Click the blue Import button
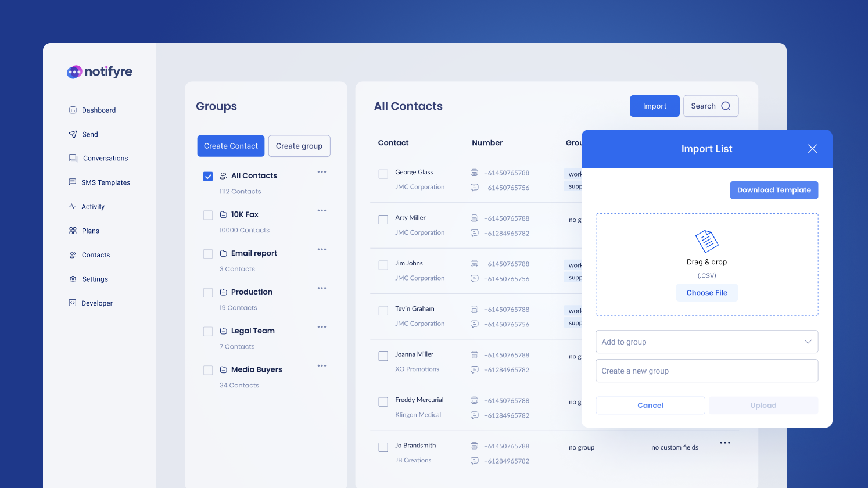Screen dimensions: 868x488 [655, 106]
